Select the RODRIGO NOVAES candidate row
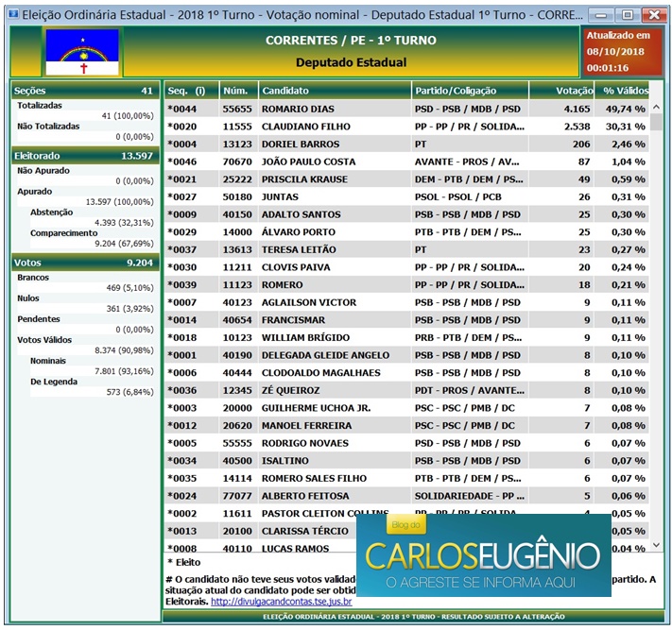The width and height of the screenshot is (672, 630). [406, 443]
